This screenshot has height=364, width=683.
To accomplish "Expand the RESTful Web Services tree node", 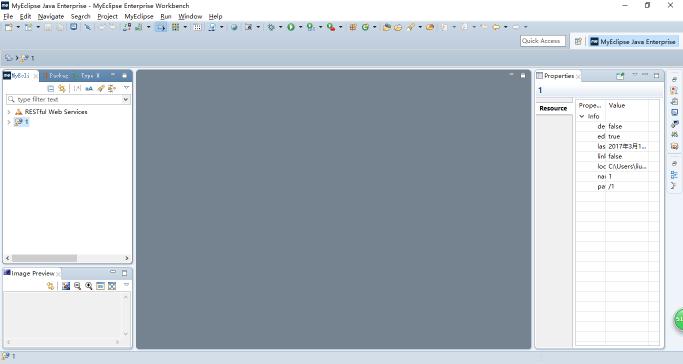I will pos(9,112).
